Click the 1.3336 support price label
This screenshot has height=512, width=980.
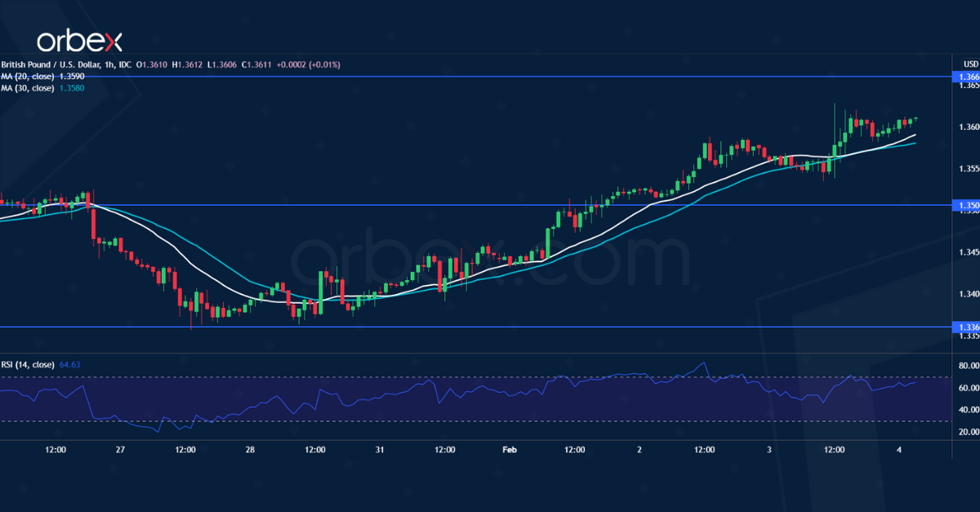tap(966, 327)
